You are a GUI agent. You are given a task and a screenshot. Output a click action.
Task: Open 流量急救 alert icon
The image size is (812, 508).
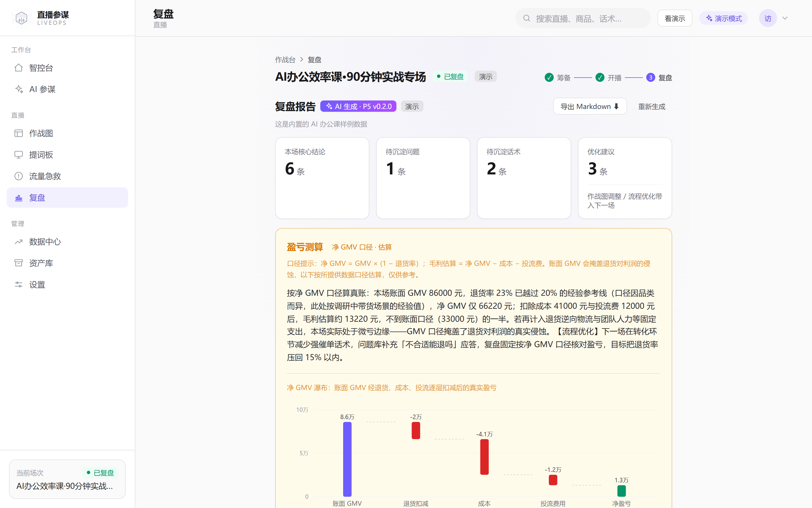point(19,176)
